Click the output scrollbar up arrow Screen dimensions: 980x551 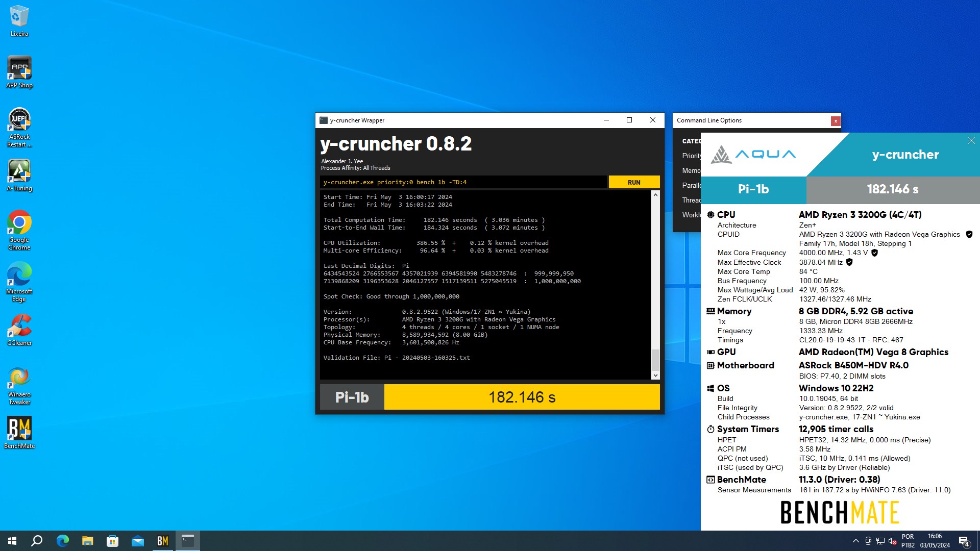click(655, 195)
